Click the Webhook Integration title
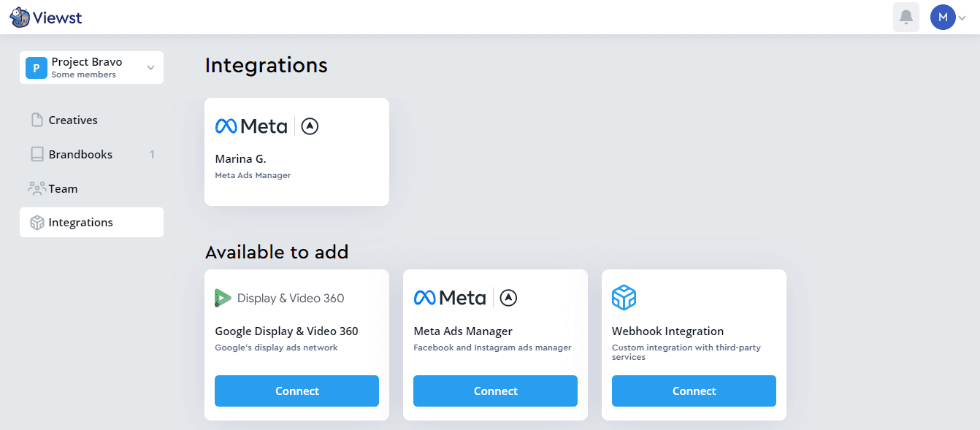 click(x=667, y=331)
